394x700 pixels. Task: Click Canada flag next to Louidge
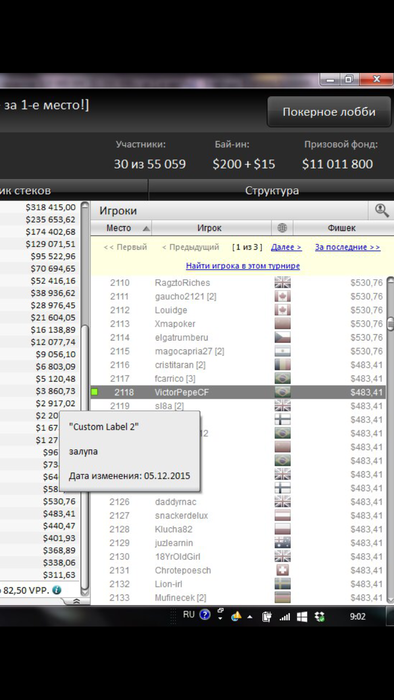282,310
